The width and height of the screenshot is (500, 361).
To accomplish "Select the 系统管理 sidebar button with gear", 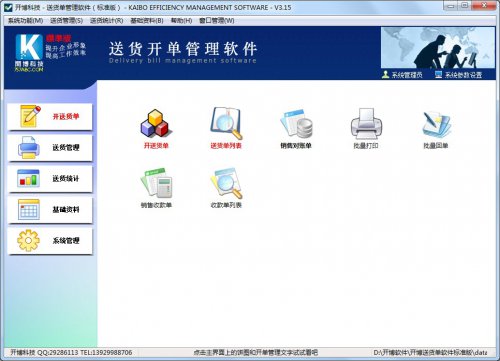I will point(50,241).
